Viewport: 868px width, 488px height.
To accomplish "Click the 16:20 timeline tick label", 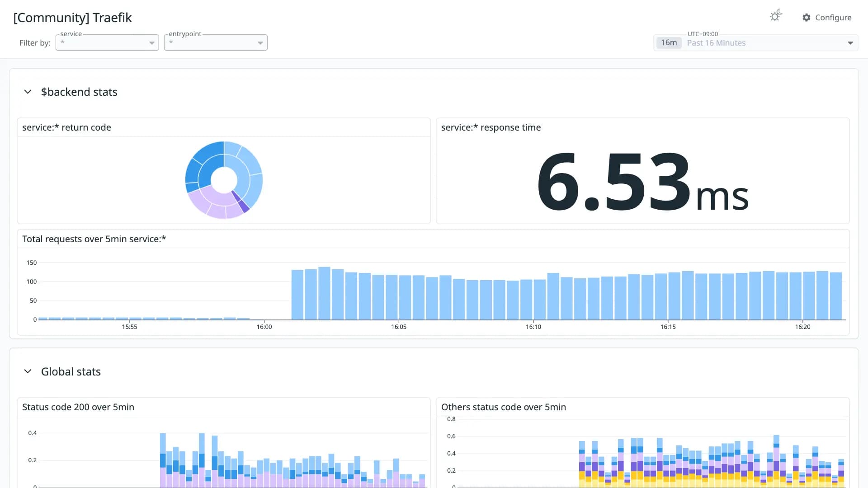I will click(802, 327).
